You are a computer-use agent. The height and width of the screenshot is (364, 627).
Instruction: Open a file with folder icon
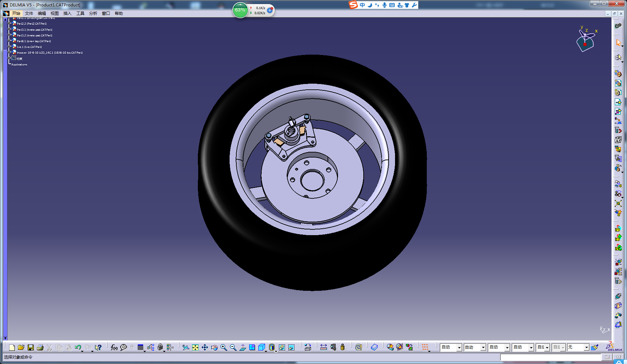coord(21,347)
